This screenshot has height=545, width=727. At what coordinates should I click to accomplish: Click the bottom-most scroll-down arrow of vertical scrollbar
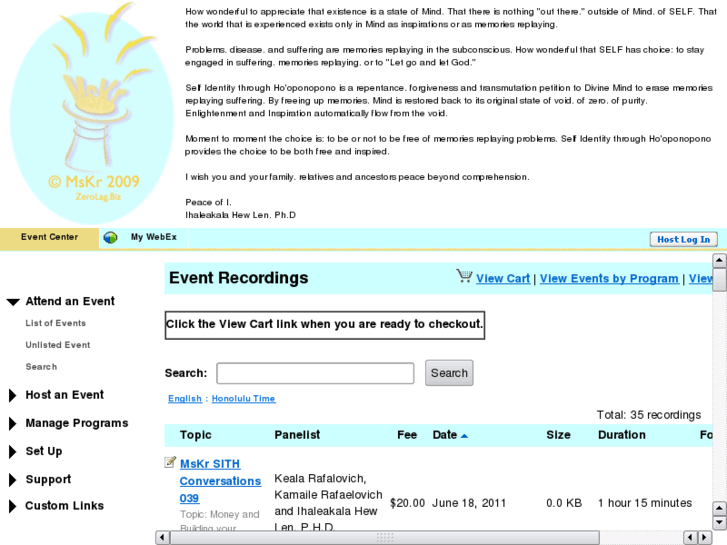tap(719, 523)
